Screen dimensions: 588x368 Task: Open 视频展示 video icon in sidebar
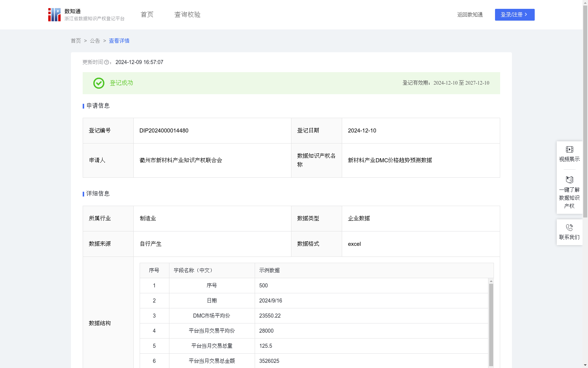[569, 149]
